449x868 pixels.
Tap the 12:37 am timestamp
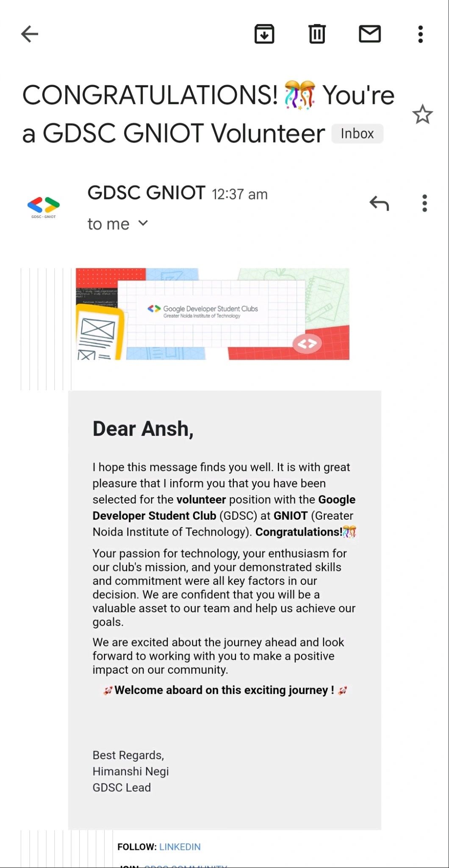tap(239, 194)
